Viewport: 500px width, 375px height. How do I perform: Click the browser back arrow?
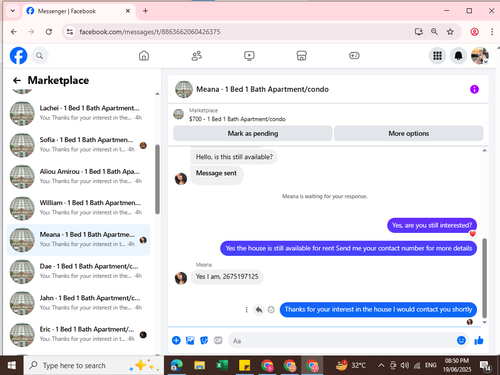14,32
